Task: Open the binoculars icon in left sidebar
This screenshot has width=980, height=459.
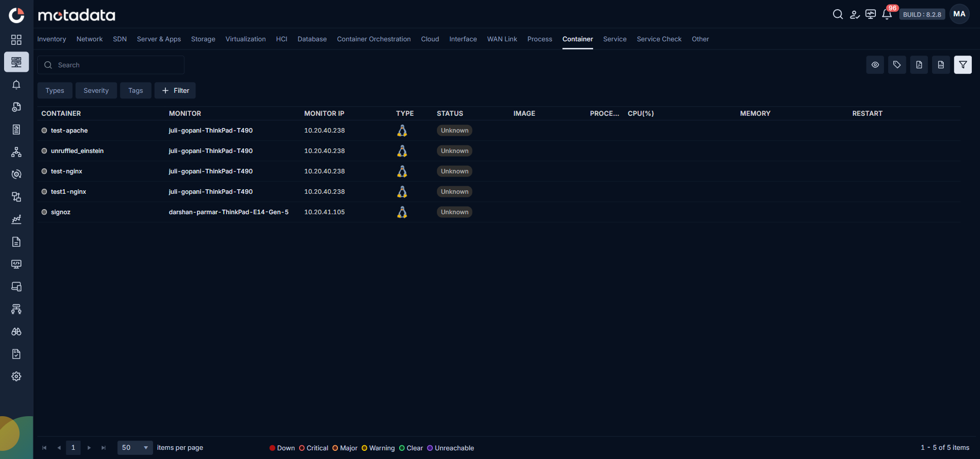Action: pos(16,331)
